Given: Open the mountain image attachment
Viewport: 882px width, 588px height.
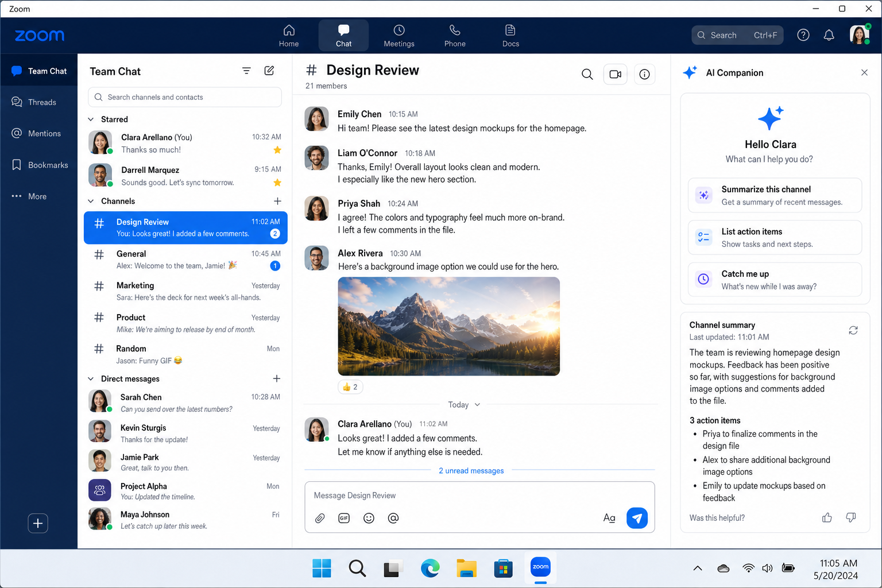Looking at the screenshot, I should pyautogui.click(x=448, y=326).
